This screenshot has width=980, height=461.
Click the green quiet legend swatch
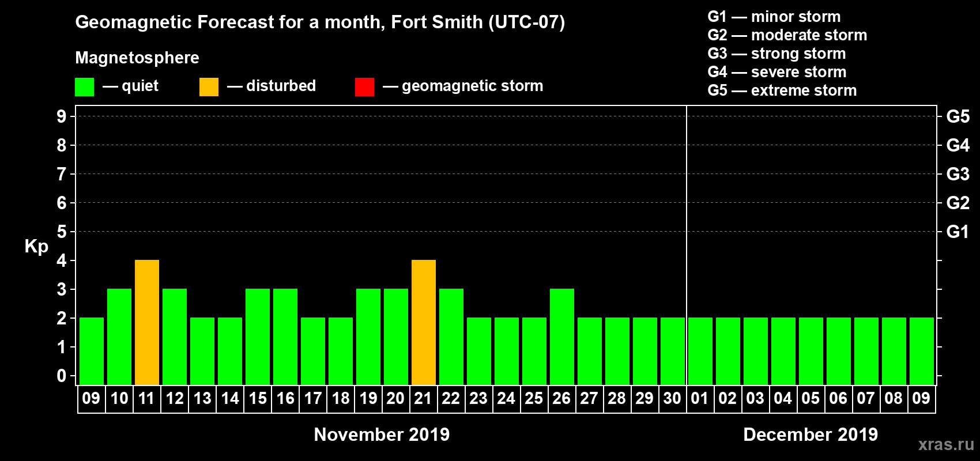[84, 87]
